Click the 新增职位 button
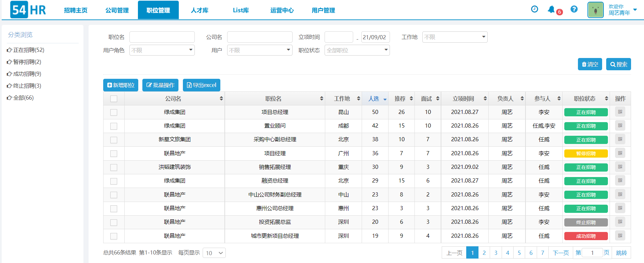 tap(121, 85)
